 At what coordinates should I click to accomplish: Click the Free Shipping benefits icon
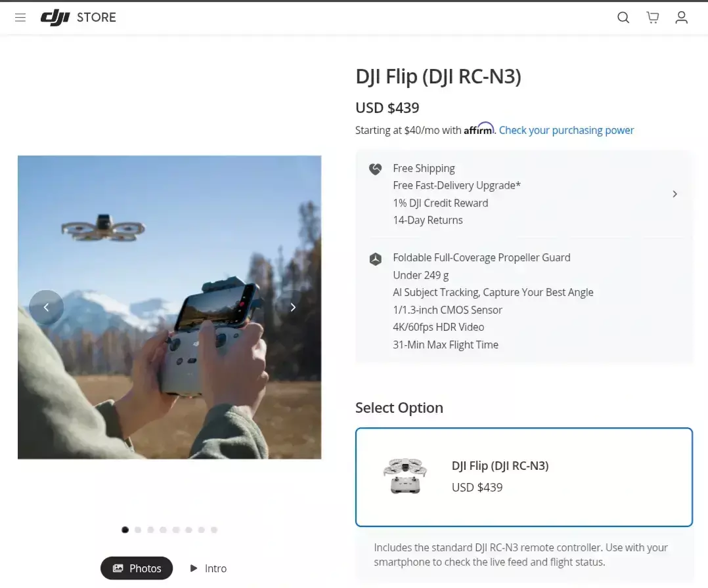pyautogui.click(x=375, y=169)
